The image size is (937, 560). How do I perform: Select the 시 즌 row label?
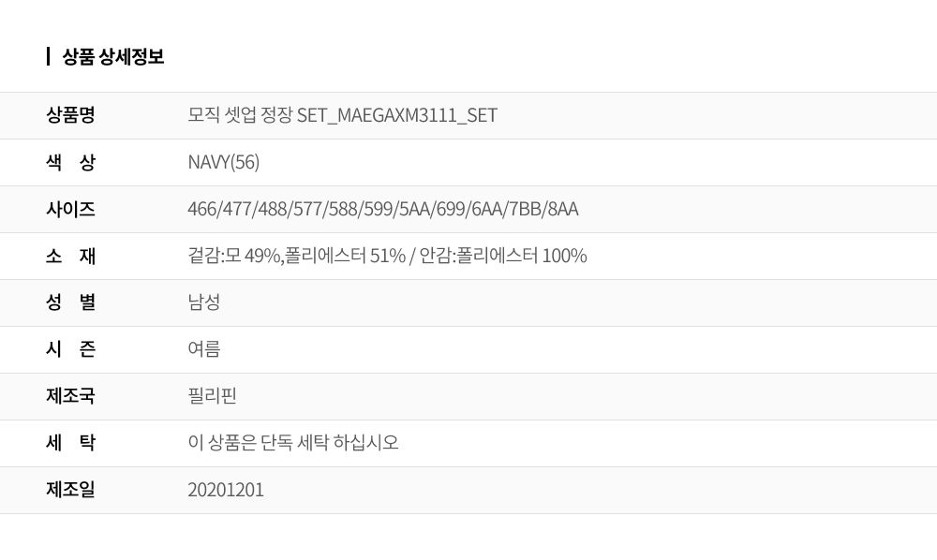click(70, 349)
